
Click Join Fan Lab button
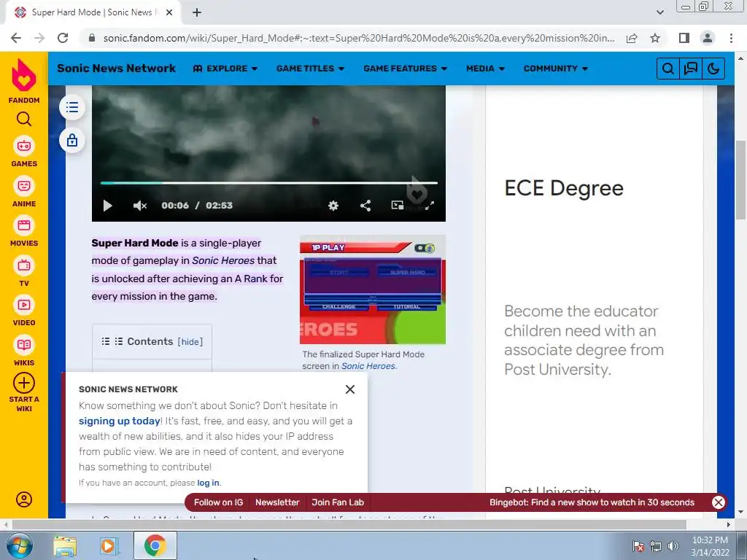[338, 502]
